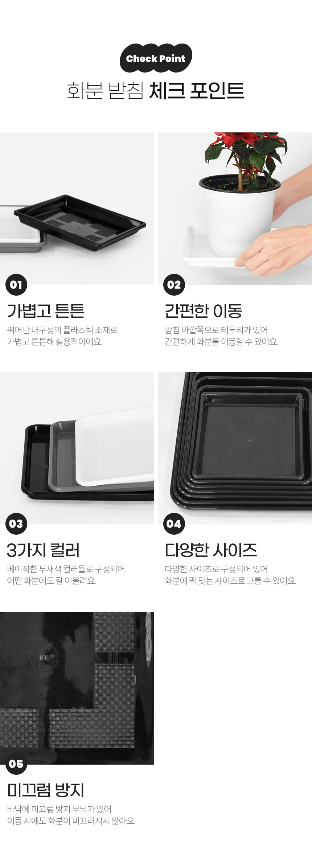Open the three-color trays photo
312x868 pixels.
click(x=77, y=448)
